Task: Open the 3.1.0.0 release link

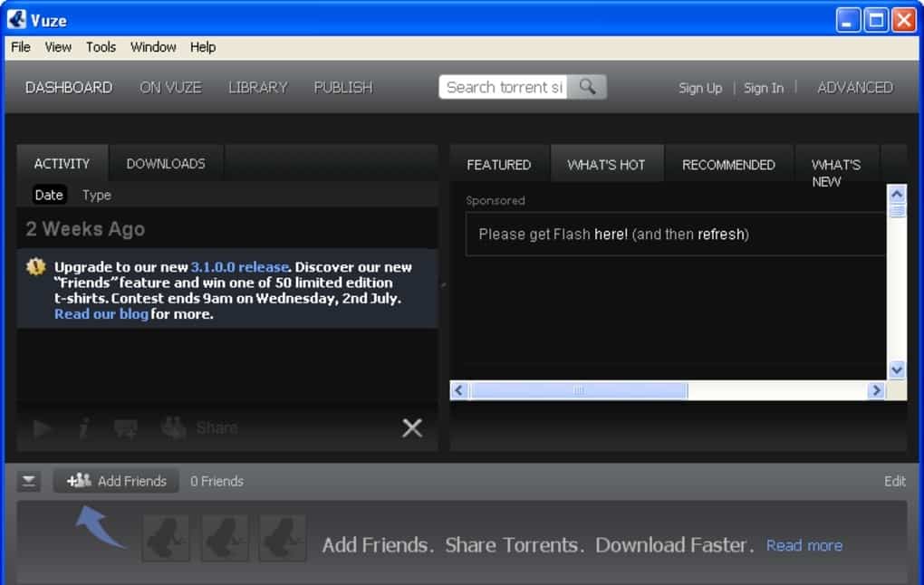Action: [239, 267]
